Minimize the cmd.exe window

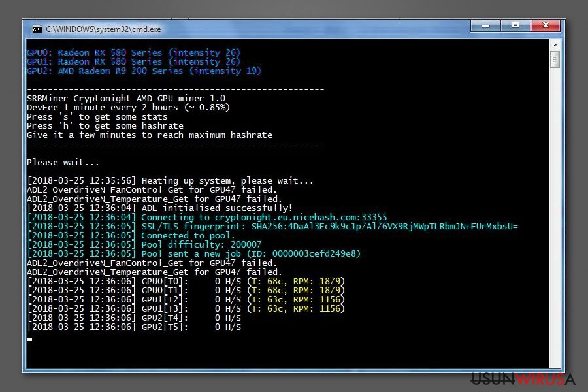pyautogui.click(x=485, y=25)
